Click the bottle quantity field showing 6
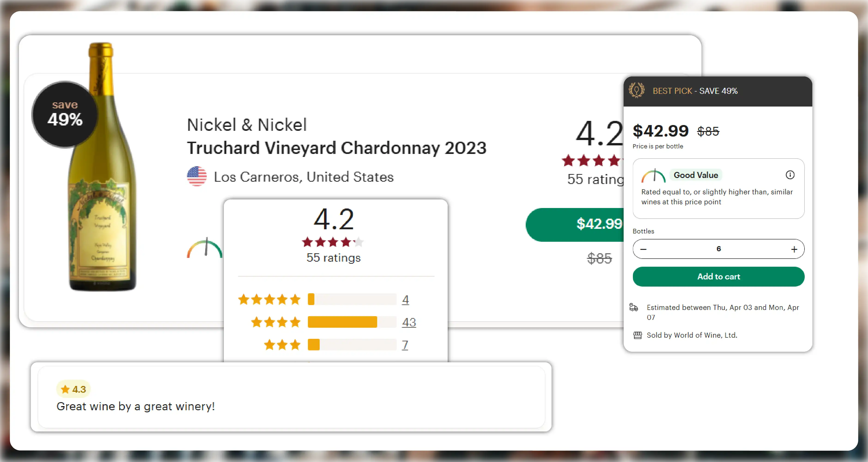 click(x=718, y=249)
